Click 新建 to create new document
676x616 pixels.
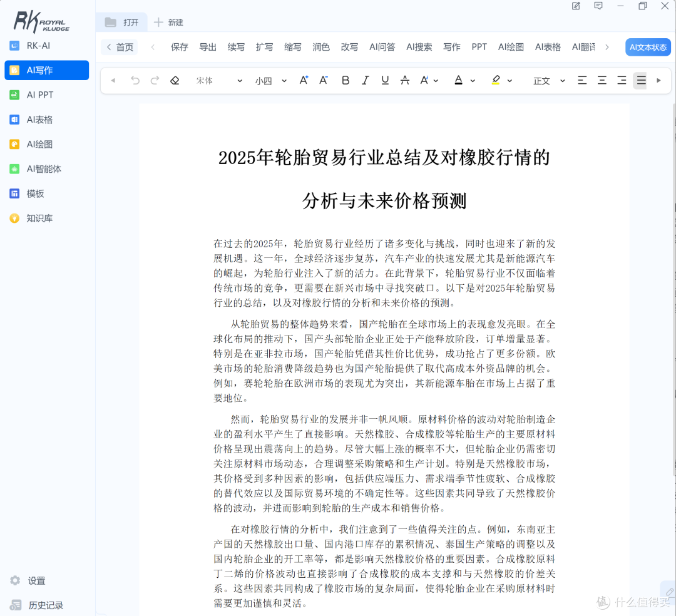[x=168, y=23]
